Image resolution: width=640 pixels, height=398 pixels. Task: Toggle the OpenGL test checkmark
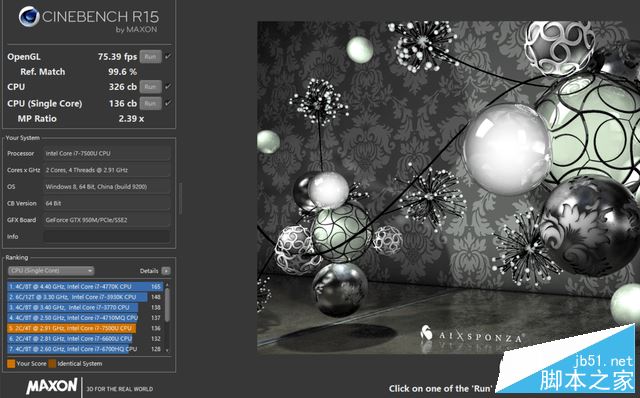(x=168, y=56)
